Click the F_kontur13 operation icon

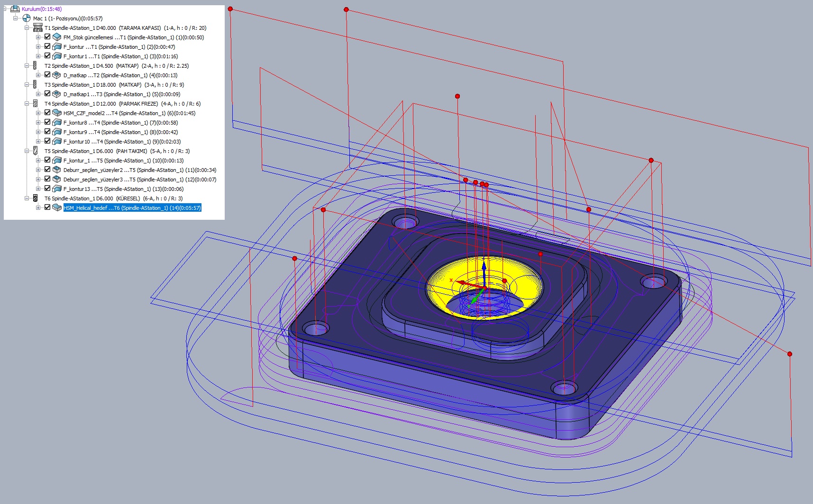pos(57,189)
